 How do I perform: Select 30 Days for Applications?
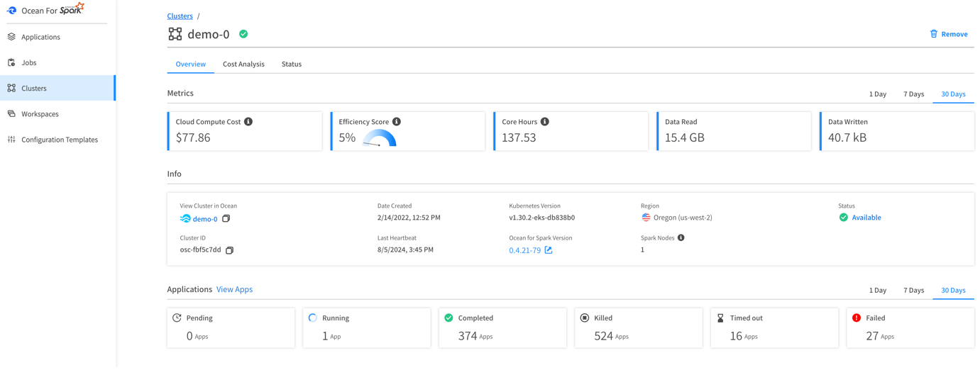pos(953,290)
